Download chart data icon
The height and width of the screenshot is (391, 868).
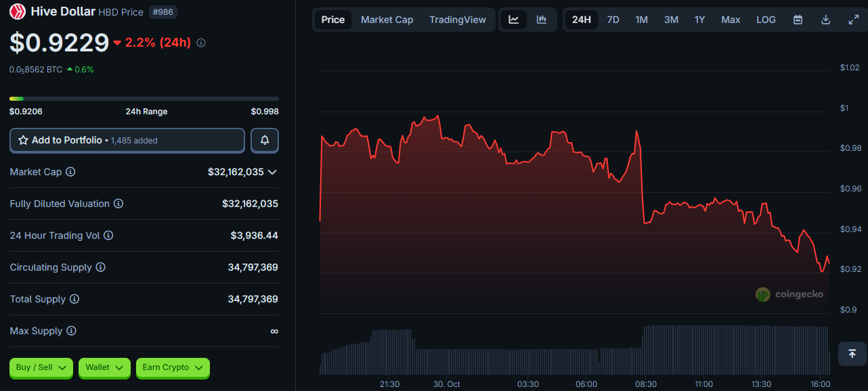pos(825,20)
